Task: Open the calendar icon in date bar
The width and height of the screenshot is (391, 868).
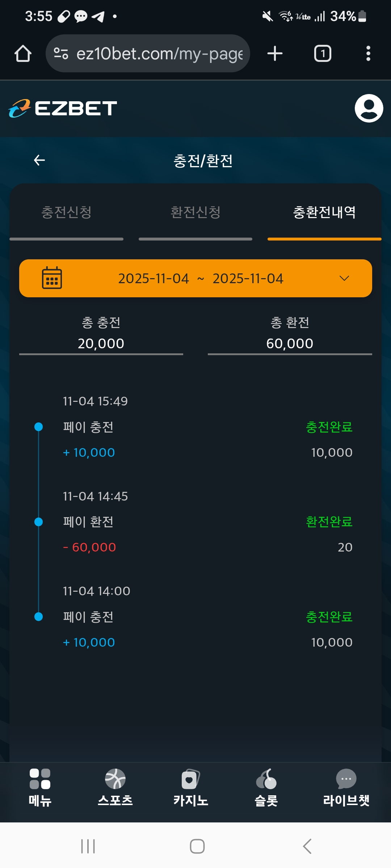Action: pos(52,278)
